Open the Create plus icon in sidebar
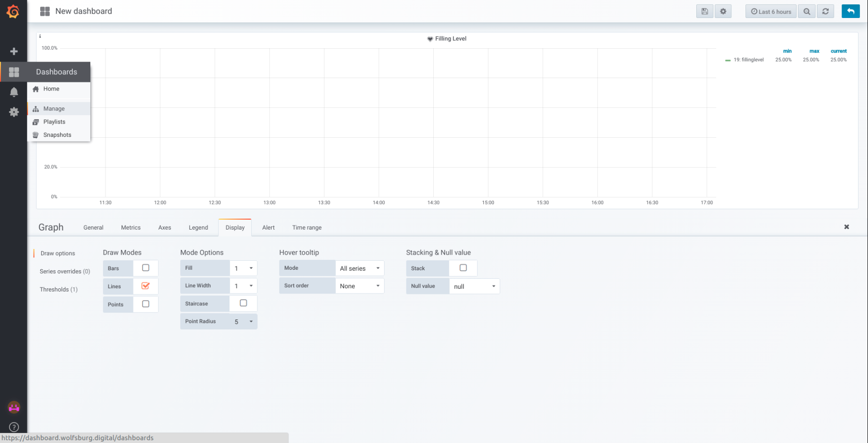 click(14, 51)
